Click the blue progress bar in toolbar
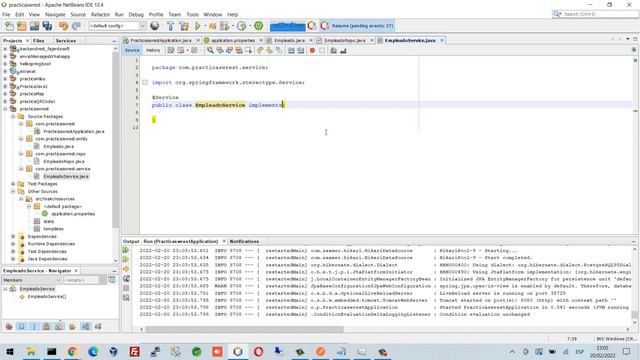The height and width of the screenshot is (360, 640). pyautogui.click(x=287, y=27)
